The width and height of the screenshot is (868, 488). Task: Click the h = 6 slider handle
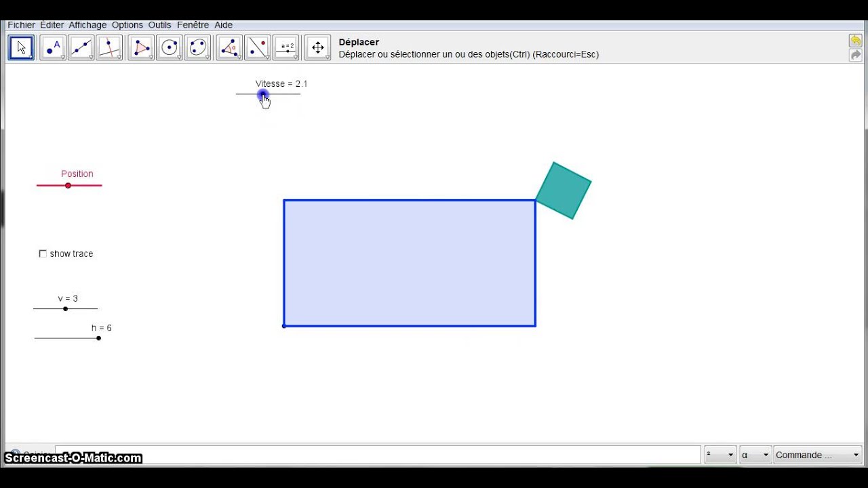point(98,338)
